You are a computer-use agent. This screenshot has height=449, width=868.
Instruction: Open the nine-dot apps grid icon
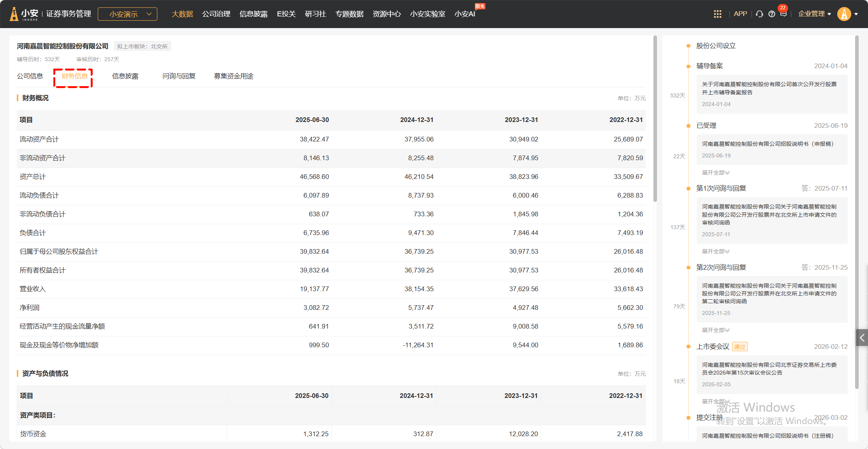(x=717, y=14)
